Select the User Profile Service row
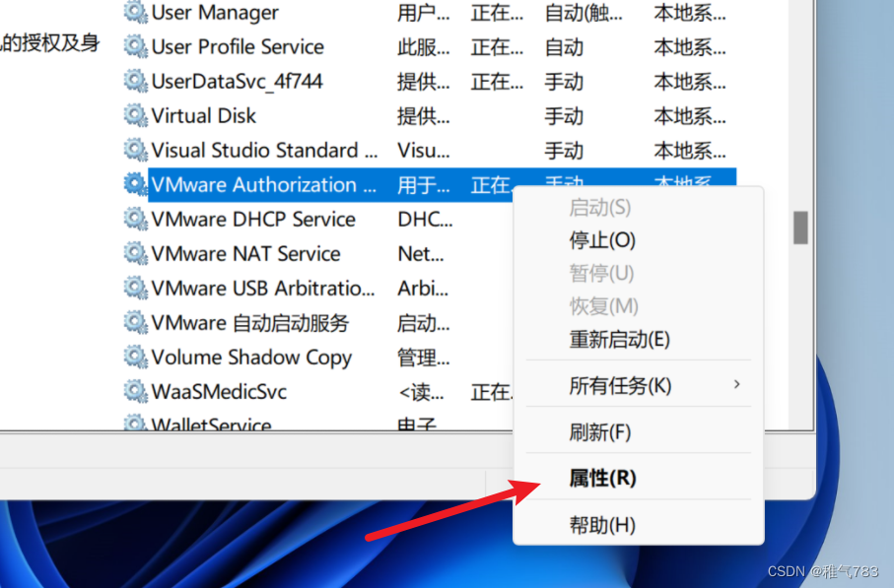Image resolution: width=894 pixels, height=588 pixels. click(x=238, y=46)
